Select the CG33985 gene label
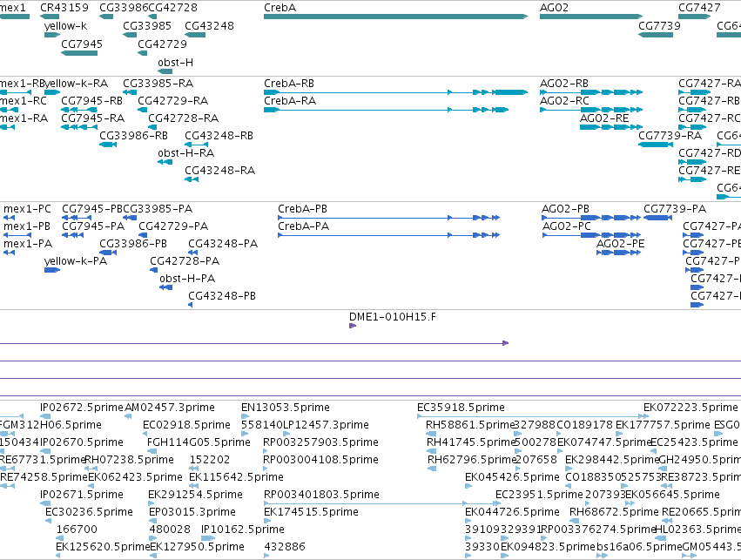741x560 pixels. pyautogui.click(x=147, y=26)
